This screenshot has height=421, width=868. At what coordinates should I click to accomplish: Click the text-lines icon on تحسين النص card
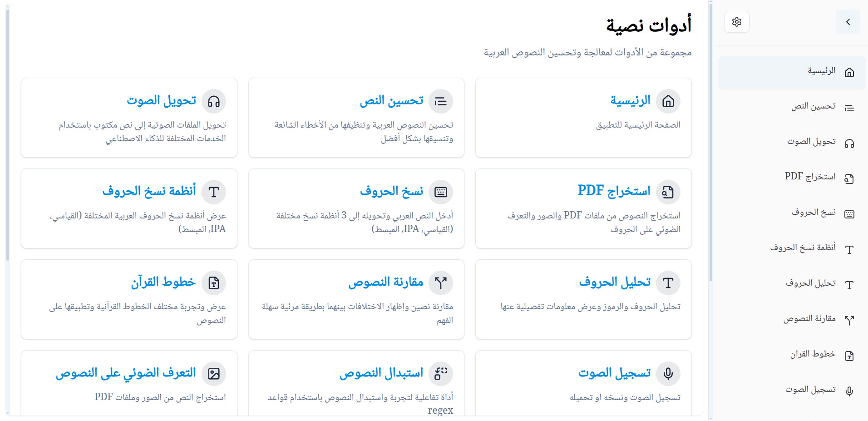(441, 101)
